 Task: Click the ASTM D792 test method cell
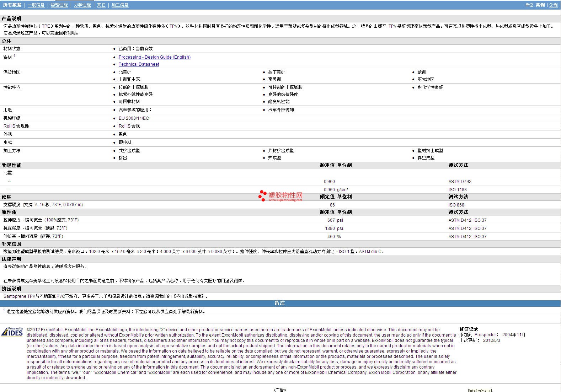[x=460, y=182]
